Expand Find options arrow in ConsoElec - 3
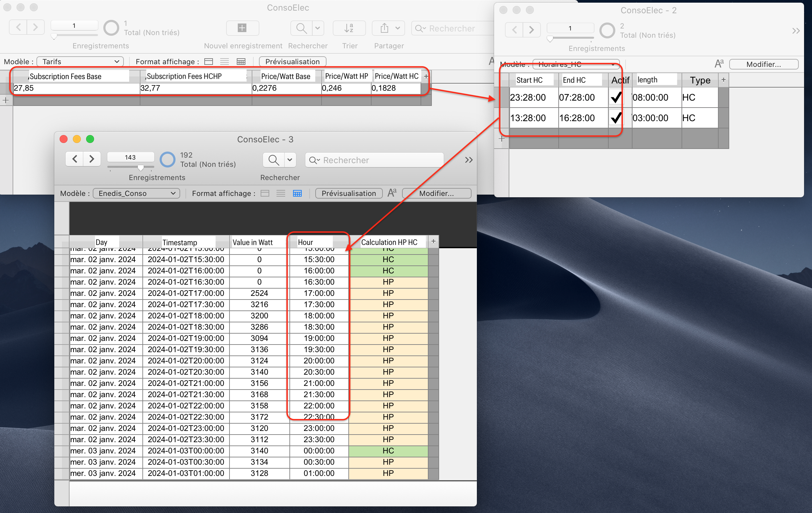This screenshot has height=513, width=812. coord(290,160)
